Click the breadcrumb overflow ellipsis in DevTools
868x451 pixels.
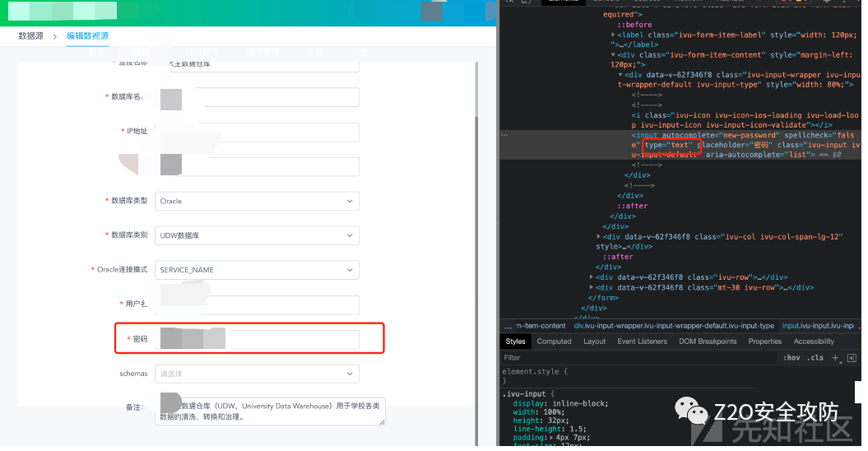[x=508, y=327]
